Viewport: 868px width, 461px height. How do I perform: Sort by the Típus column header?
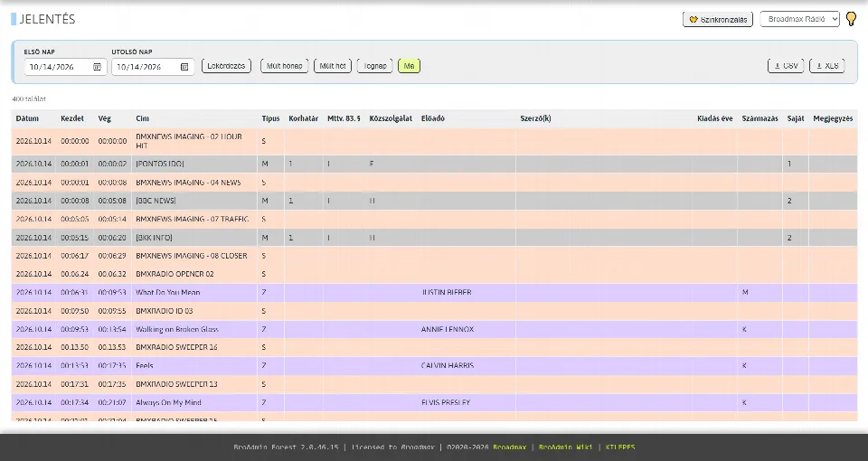(x=270, y=118)
